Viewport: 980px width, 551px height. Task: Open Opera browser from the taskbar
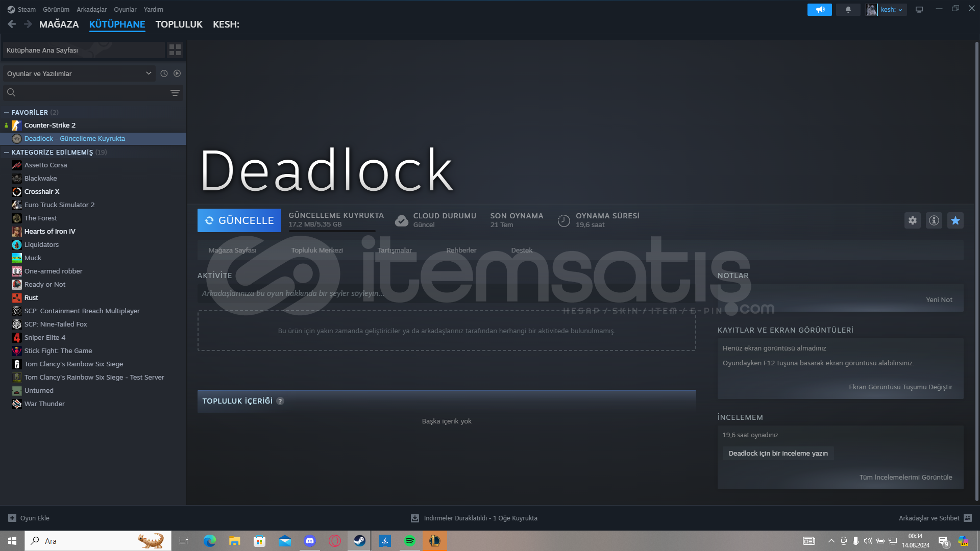coord(335,541)
